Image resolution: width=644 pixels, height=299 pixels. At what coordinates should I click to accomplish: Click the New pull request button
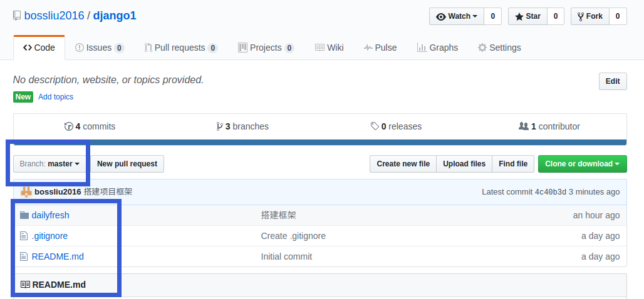127,164
